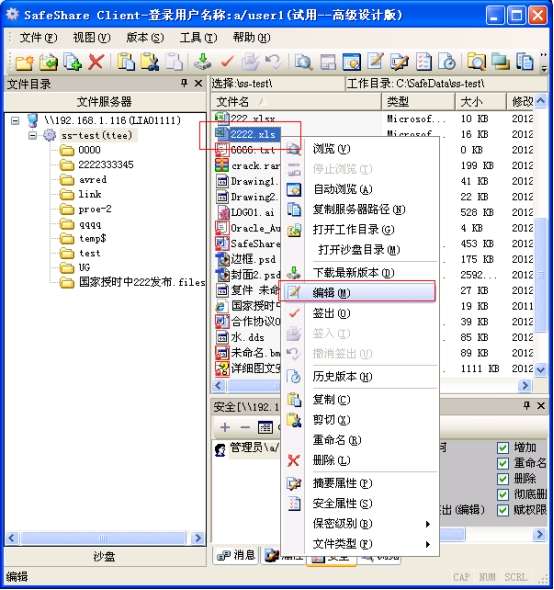The height and width of the screenshot is (590, 554).
Task: Click the add file green plus toolbar icon
Action: click(x=72, y=62)
